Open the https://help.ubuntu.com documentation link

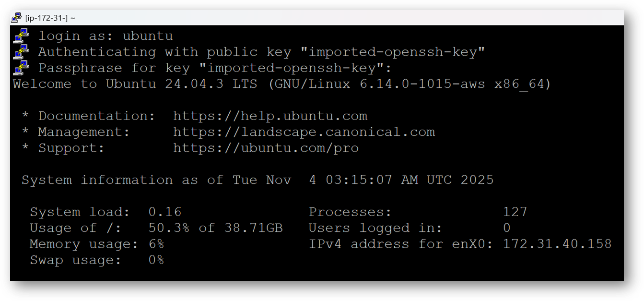pos(270,116)
